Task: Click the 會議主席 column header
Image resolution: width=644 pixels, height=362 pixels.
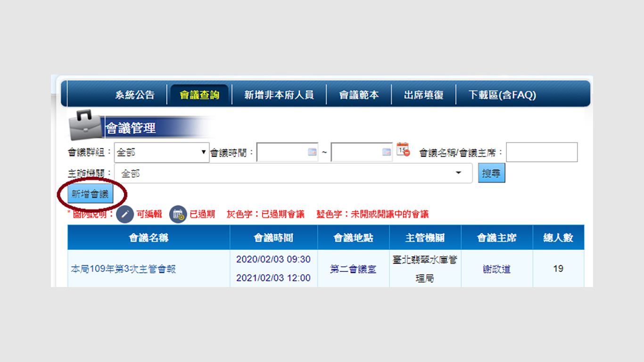Action: tap(496, 238)
